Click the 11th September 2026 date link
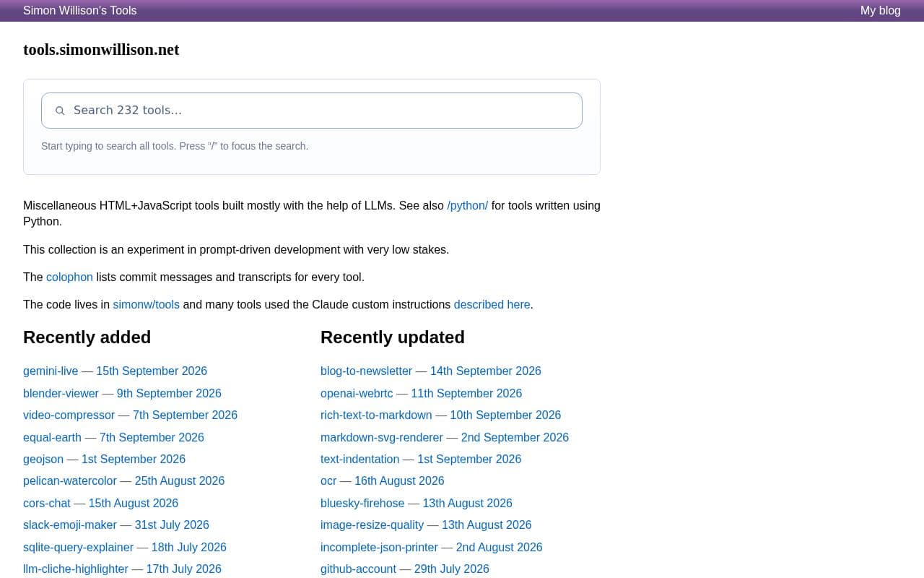This screenshot has height=578, width=924. (466, 393)
